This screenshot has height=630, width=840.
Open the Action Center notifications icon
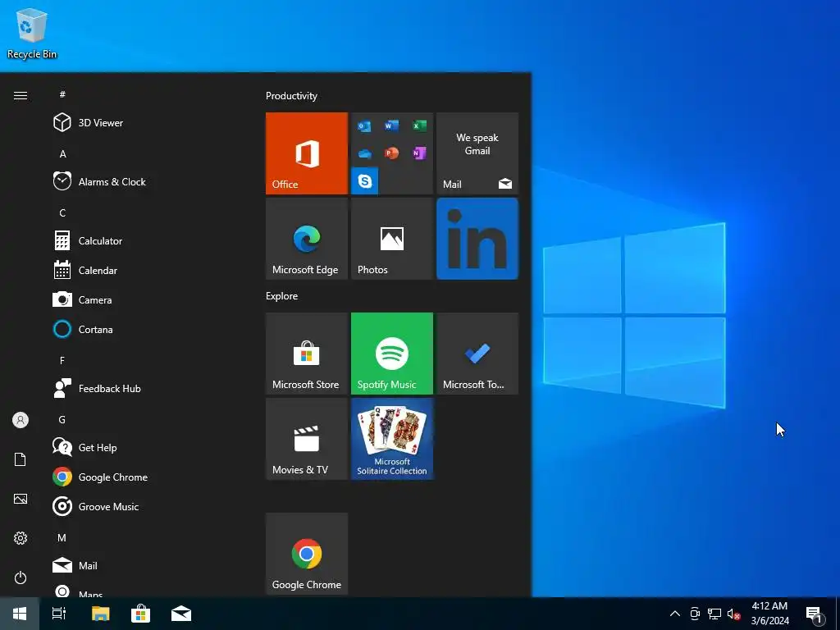815,614
